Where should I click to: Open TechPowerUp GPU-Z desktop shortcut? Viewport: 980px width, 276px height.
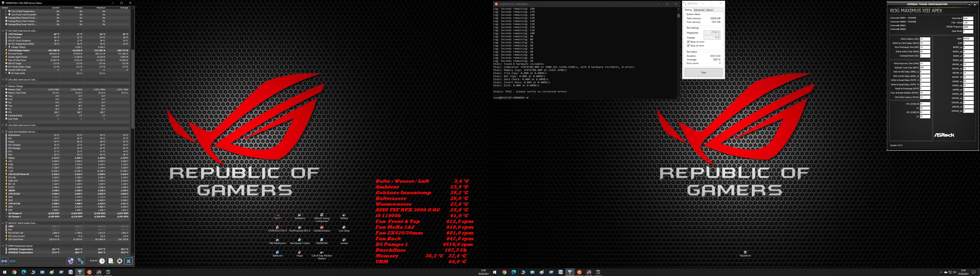pos(299,229)
